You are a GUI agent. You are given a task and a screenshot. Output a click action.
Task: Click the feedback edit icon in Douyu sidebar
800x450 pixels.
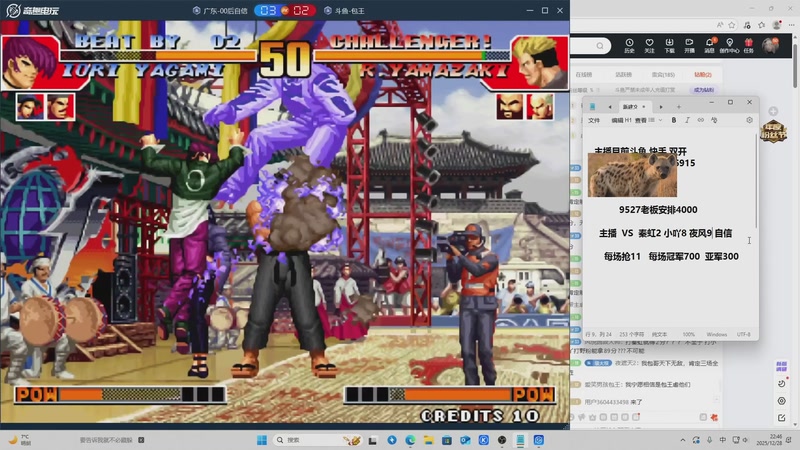click(x=782, y=418)
